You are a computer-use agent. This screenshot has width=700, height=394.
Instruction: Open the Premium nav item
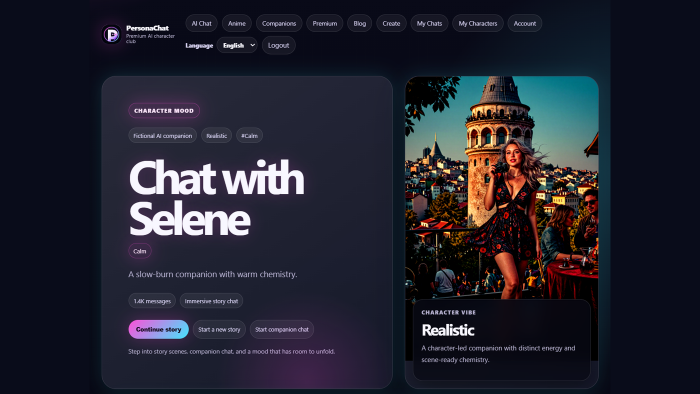325,23
